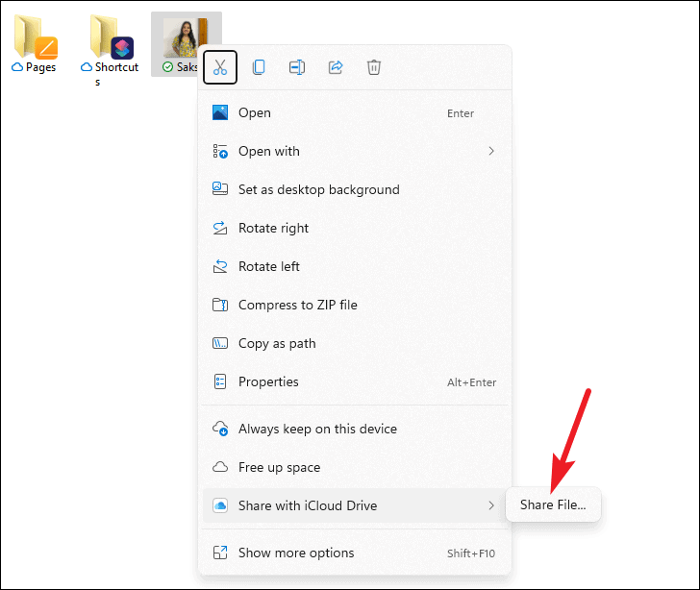
Task: Open Properties from the context menu
Action: click(355, 381)
